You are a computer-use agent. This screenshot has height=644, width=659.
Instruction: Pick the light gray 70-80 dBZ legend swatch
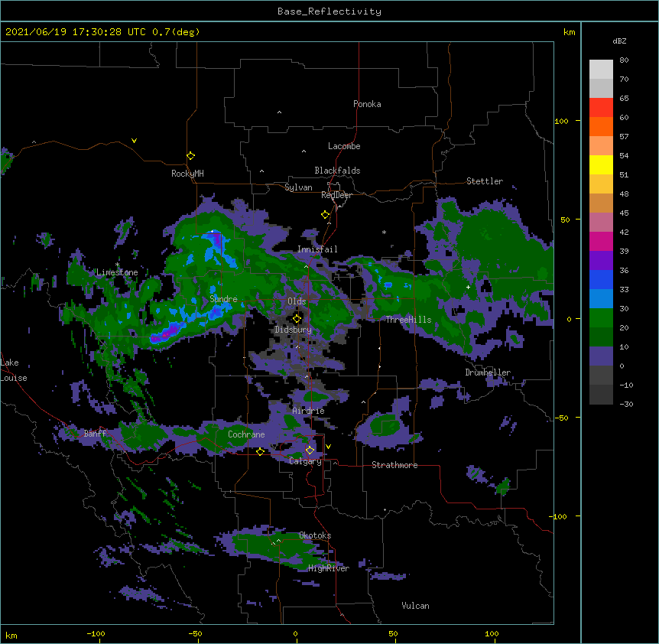pos(601,70)
